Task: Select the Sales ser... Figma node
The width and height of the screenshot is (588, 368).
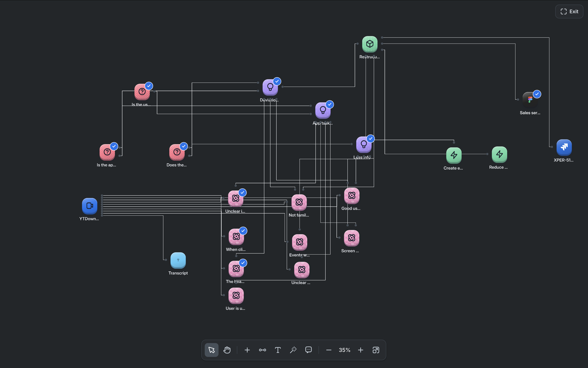Action: point(530,100)
